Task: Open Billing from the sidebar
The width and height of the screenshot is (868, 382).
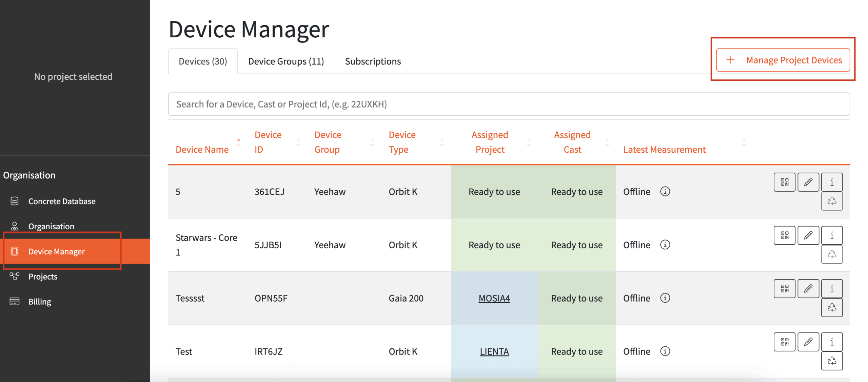Action: (x=40, y=301)
